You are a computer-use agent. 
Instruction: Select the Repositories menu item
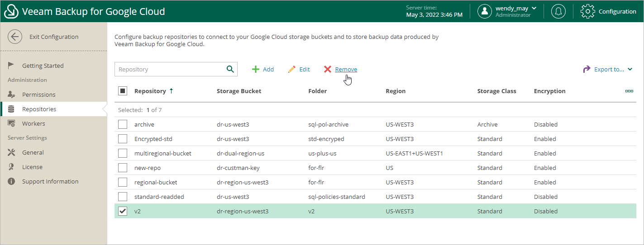tap(39, 109)
